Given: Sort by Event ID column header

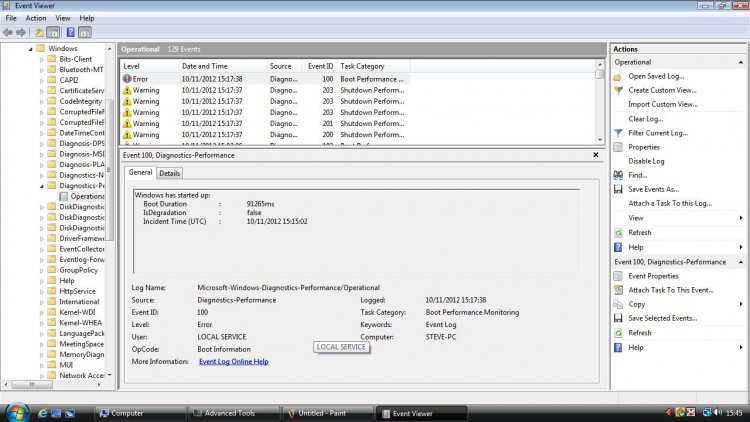Looking at the screenshot, I should pyautogui.click(x=320, y=66).
